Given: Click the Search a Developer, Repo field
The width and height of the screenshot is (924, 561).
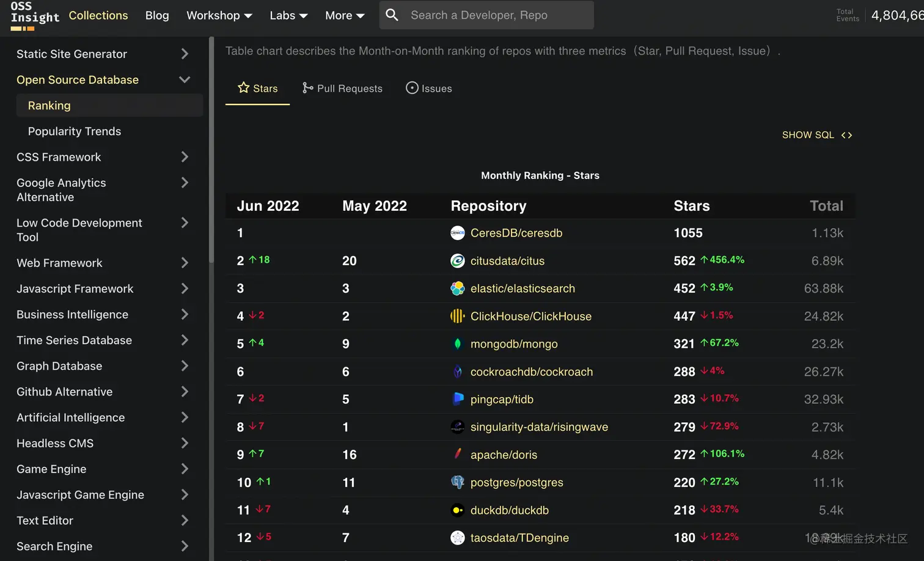Looking at the screenshot, I should pos(486,15).
